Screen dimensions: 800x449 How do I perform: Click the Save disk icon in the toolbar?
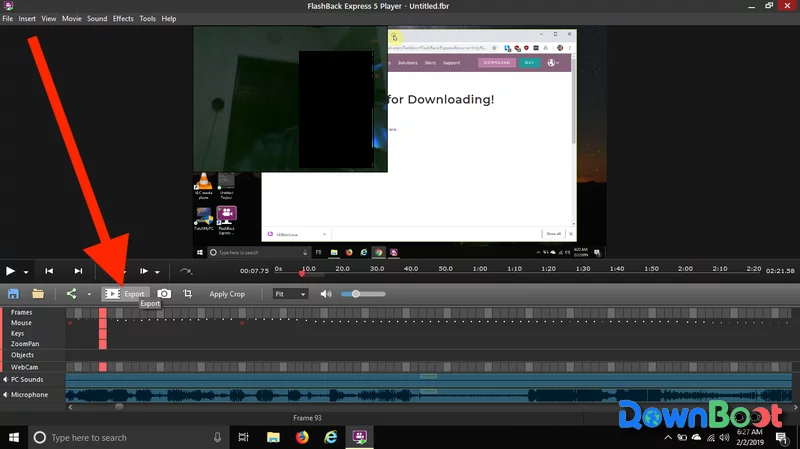(x=13, y=294)
